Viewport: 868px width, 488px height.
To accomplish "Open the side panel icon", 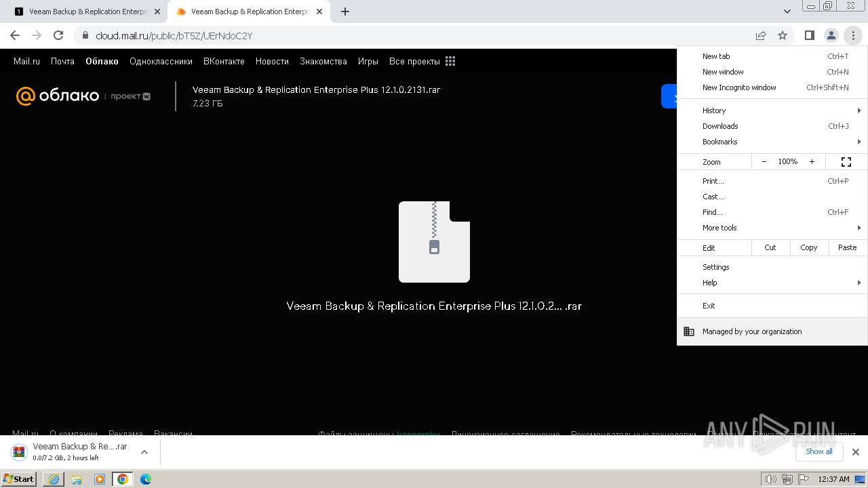I will [809, 35].
